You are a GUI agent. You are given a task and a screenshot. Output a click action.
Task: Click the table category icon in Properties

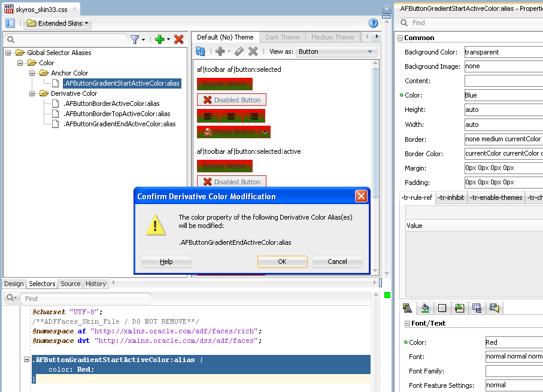click(477, 308)
